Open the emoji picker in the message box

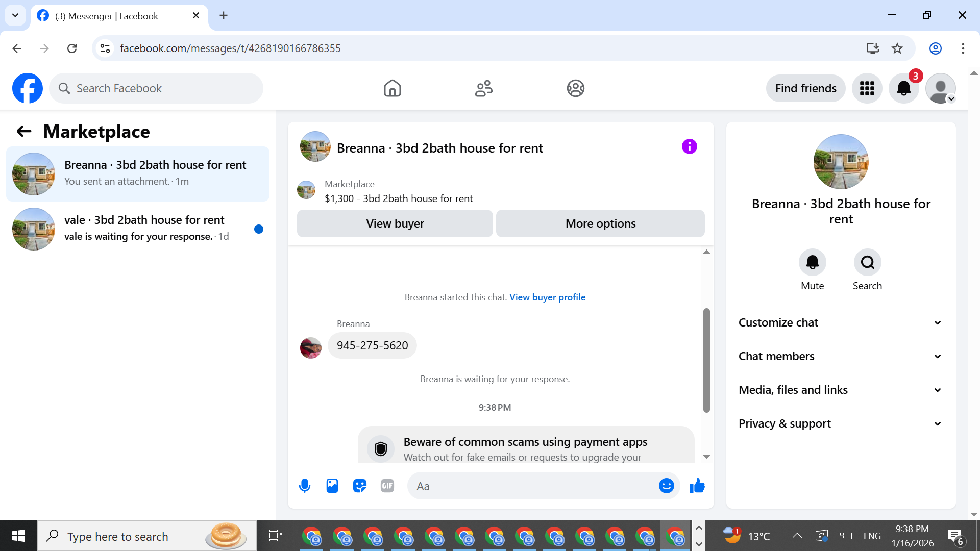666,486
